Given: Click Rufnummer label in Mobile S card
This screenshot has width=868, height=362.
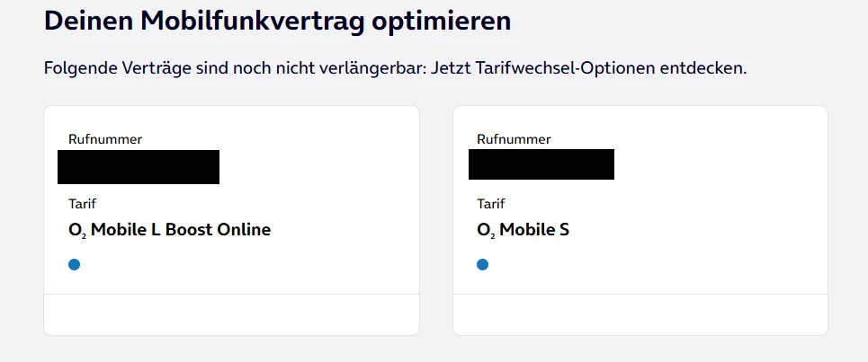Looking at the screenshot, I should 514,139.
